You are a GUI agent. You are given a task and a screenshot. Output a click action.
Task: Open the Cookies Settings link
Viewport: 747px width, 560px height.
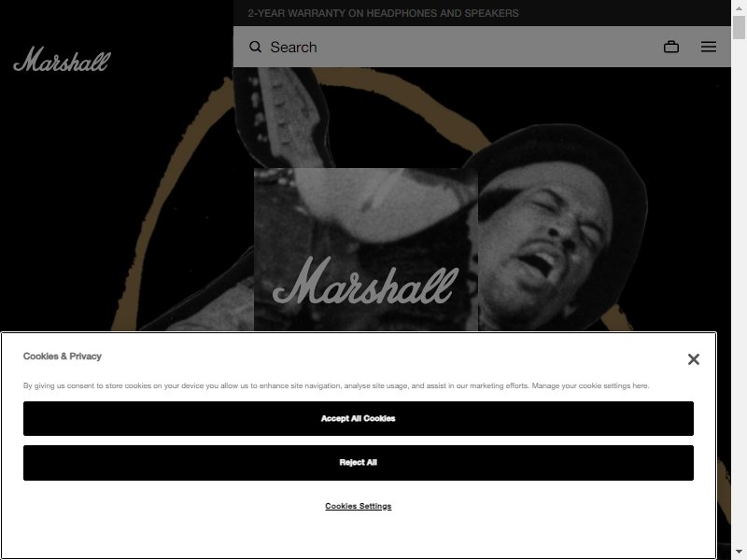coord(359,506)
